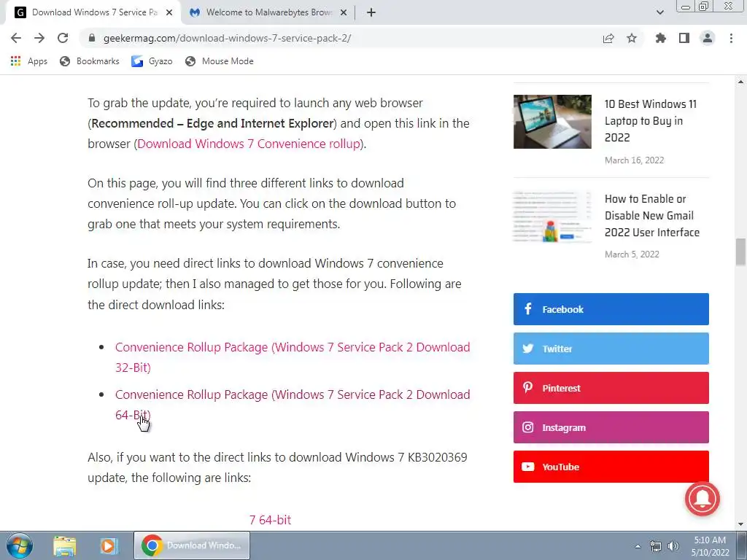Screen dimensions: 747x560
Task: Follow on Twitter button
Action: 611,349
